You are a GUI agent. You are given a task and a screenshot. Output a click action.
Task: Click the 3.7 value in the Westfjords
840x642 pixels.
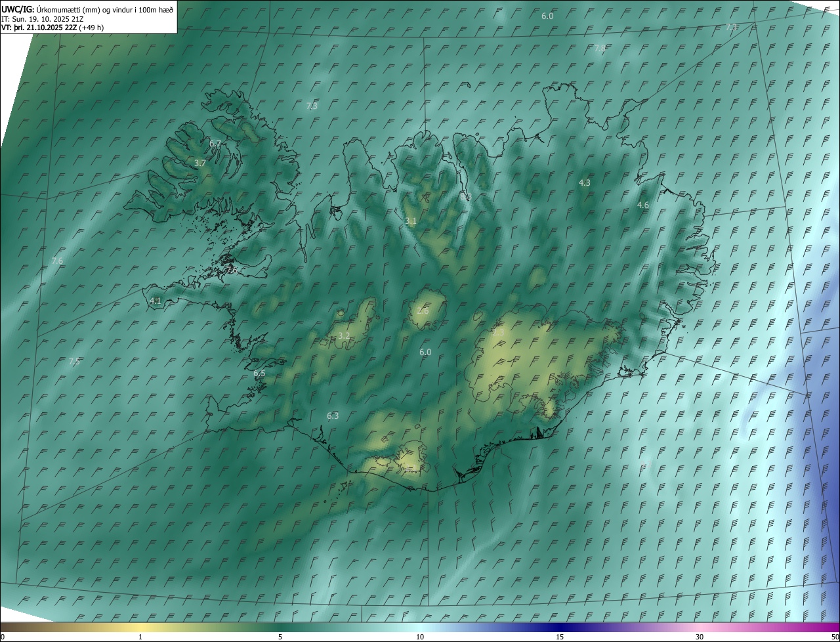[201, 163]
